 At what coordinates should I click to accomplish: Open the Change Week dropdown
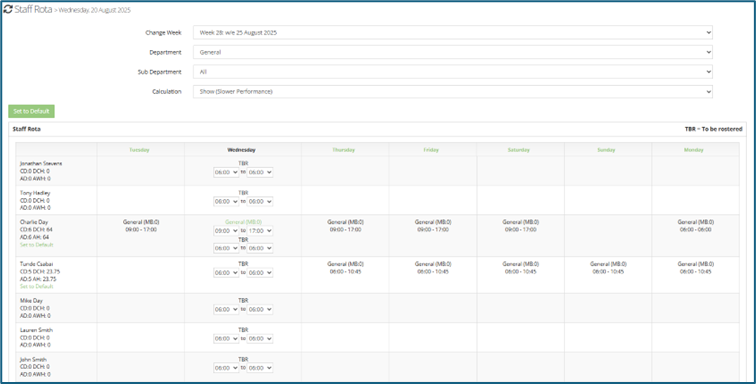pos(453,33)
